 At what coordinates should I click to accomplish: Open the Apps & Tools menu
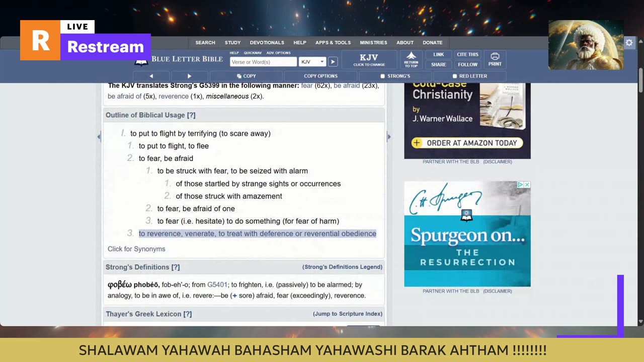point(333,43)
